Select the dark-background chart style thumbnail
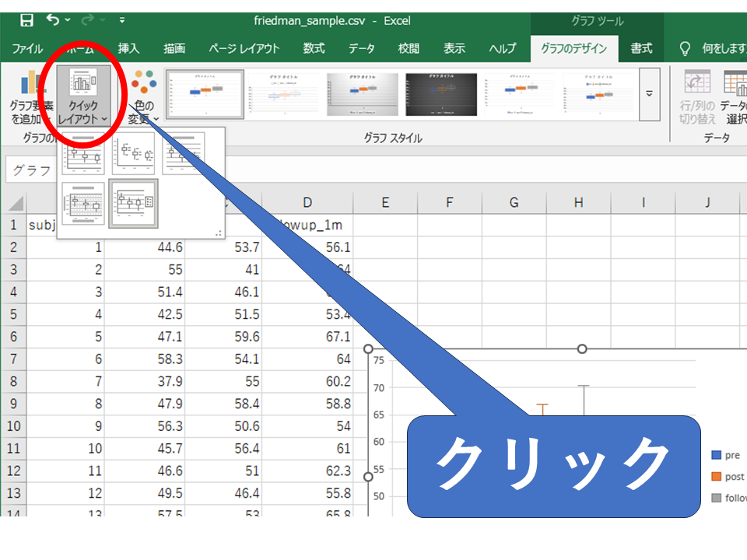Viewport: 747px width, 560px height. click(x=440, y=93)
